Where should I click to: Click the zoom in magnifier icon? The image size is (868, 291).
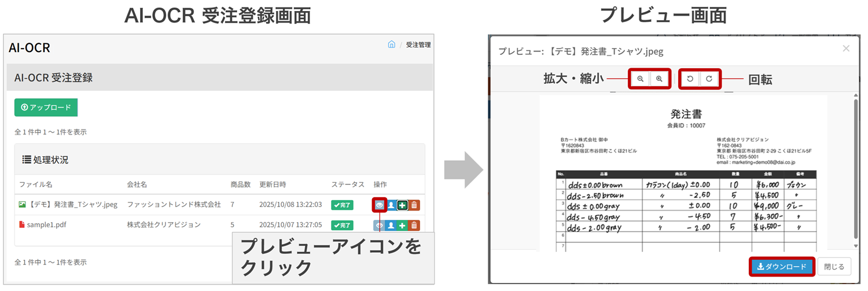659,79
